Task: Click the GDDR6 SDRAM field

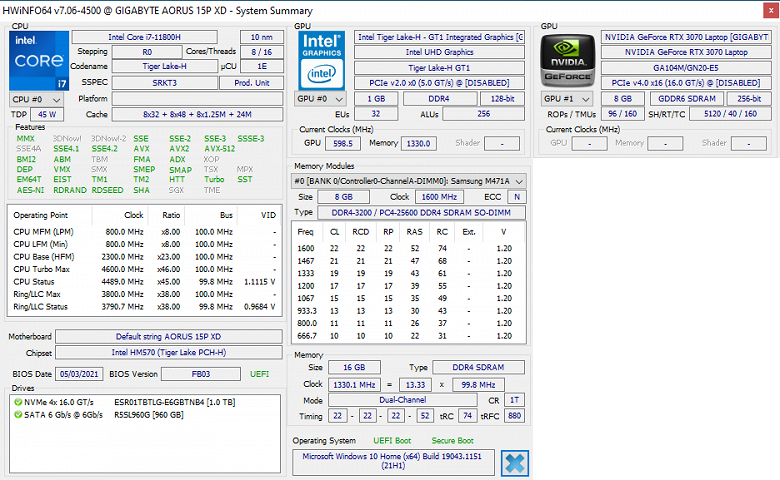Action: pos(687,99)
